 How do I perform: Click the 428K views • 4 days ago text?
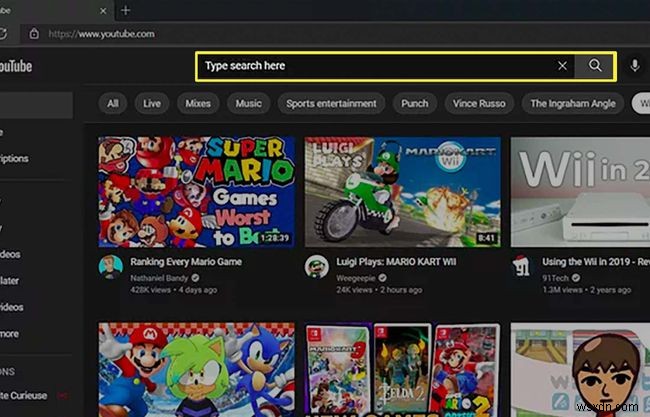174,290
